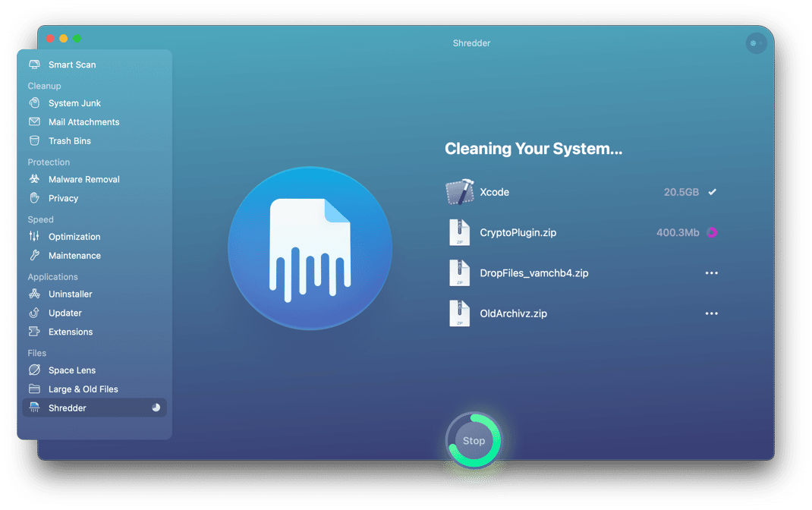Click the Large & Old Files folder icon
812x510 pixels.
coord(34,389)
